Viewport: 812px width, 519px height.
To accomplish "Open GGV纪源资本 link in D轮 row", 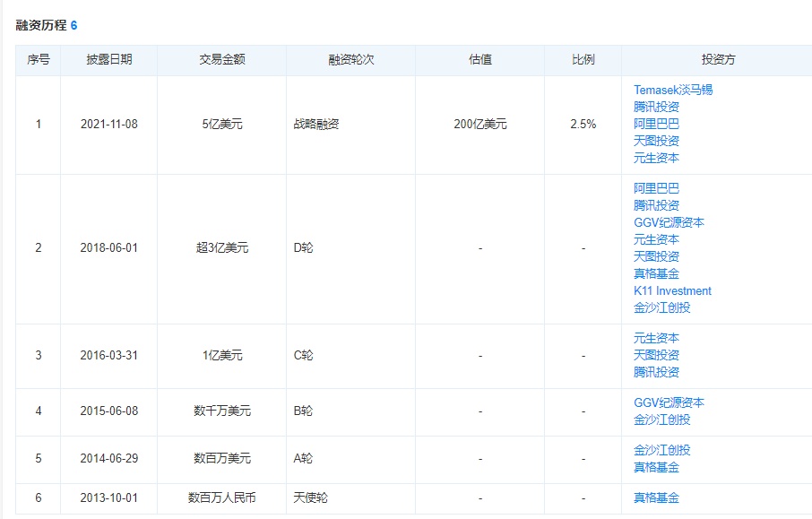I will click(669, 222).
